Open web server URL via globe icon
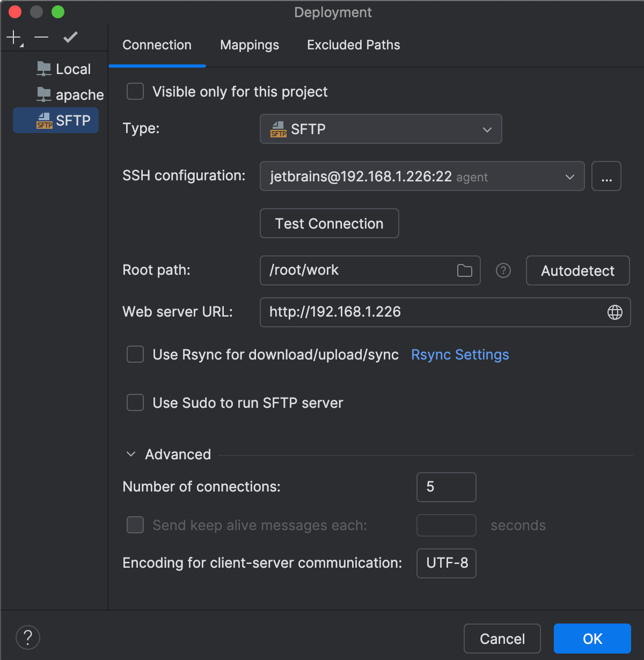Image resolution: width=644 pixels, height=660 pixels. (x=614, y=312)
